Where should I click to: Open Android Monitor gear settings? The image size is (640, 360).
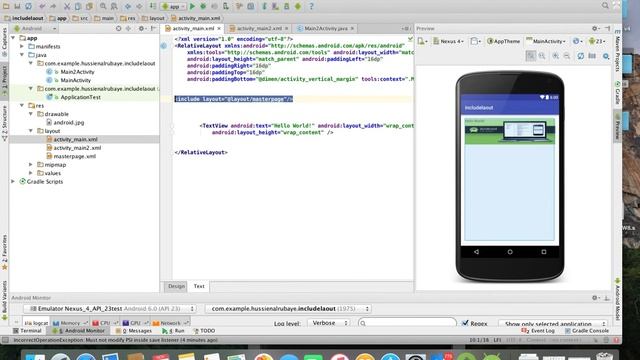596,298
